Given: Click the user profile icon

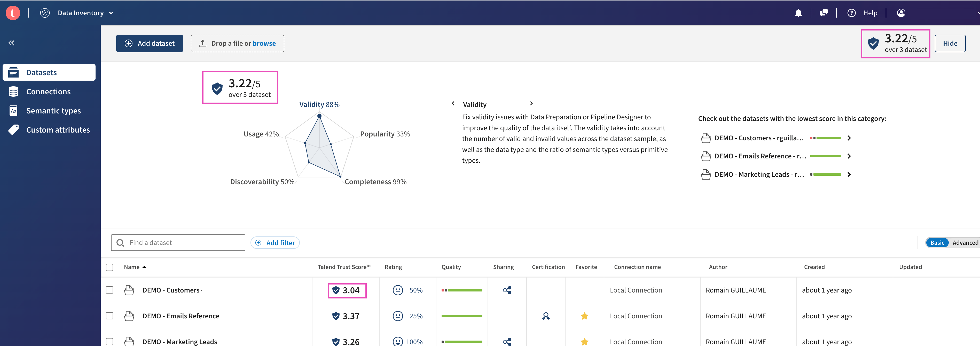Looking at the screenshot, I should pyautogui.click(x=901, y=13).
